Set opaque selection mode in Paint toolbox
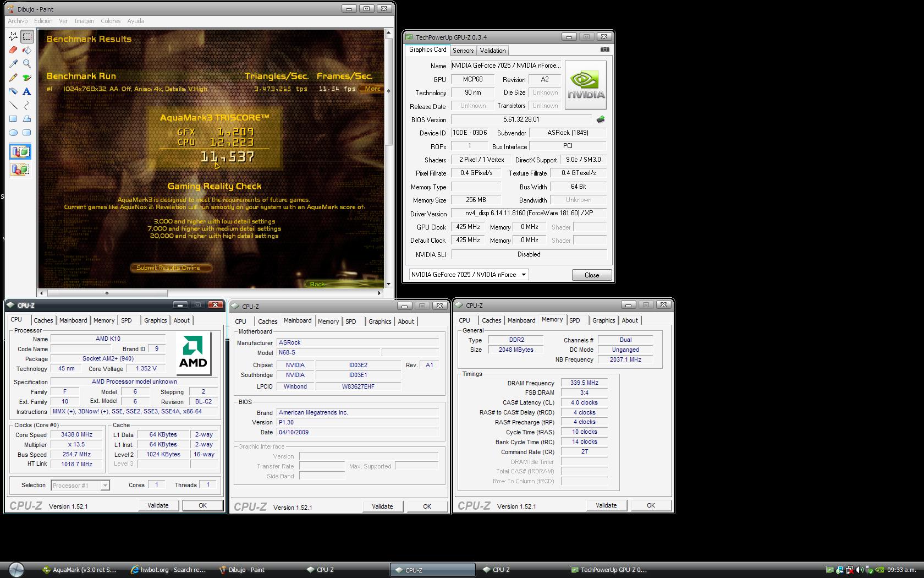924x578 pixels. coord(20,151)
